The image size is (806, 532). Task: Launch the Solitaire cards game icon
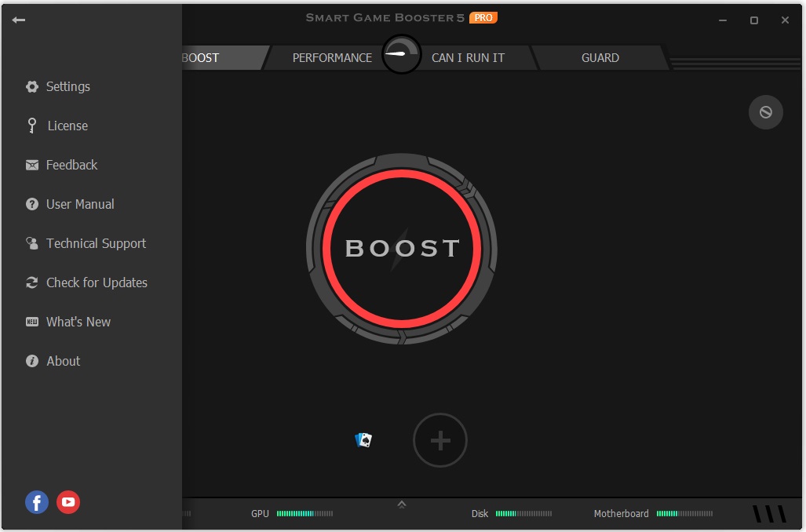tap(363, 440)
